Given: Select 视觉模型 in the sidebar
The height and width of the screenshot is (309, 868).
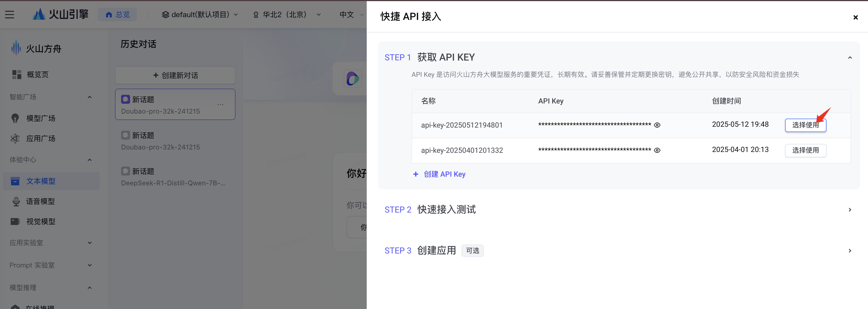Looking at the screenshot, I should pos(40,222).
